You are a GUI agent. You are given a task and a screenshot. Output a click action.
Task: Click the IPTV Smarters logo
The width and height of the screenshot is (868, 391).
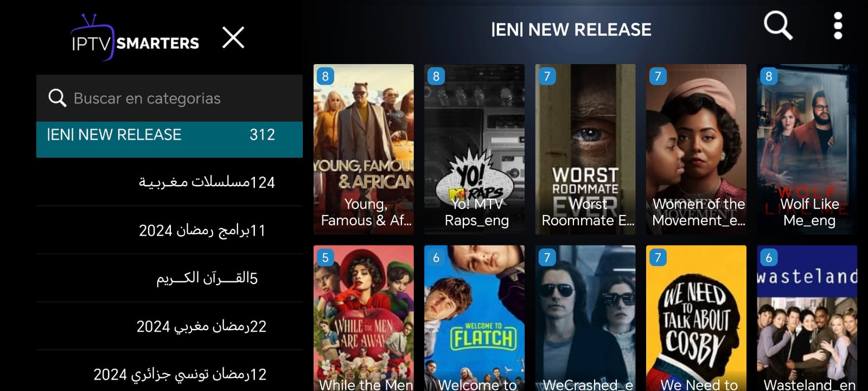[135, 37]
